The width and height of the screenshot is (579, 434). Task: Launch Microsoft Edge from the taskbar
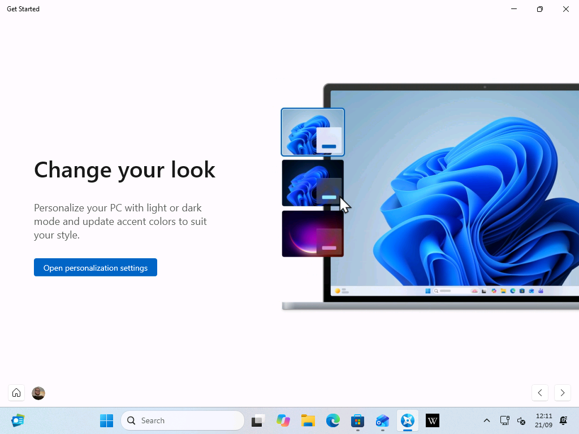pos(333,420)
